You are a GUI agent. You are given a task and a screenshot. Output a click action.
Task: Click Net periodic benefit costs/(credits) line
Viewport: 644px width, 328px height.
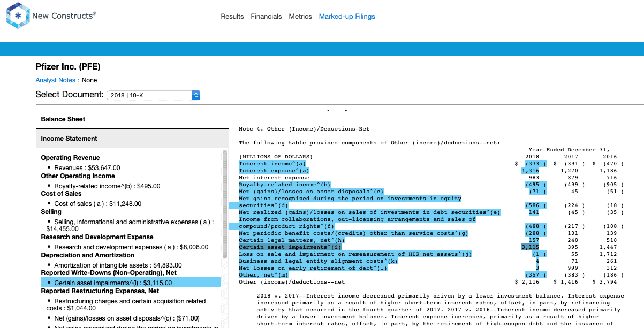pyautogui.click(x=354, y=233)
